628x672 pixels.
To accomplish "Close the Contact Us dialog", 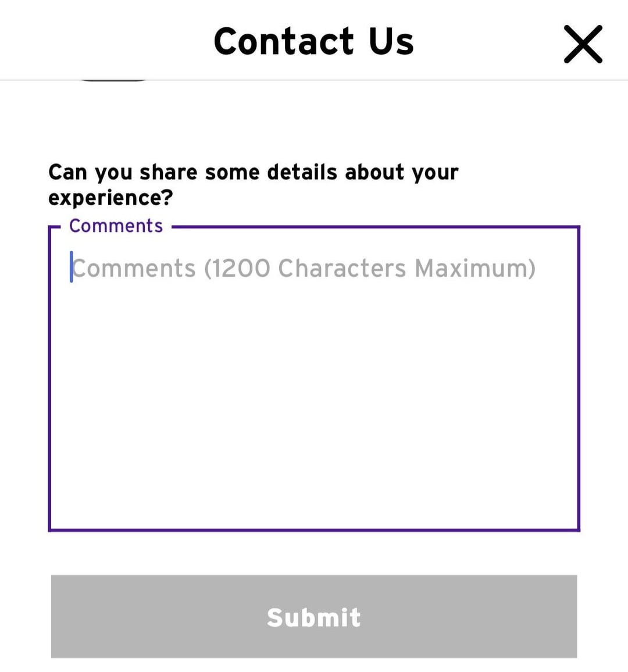I will point(583,44).
